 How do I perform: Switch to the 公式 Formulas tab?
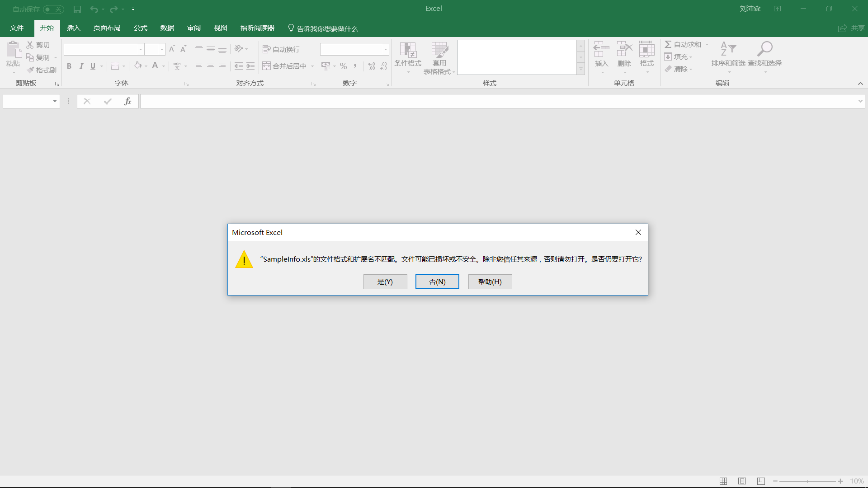tap(140, 28)
